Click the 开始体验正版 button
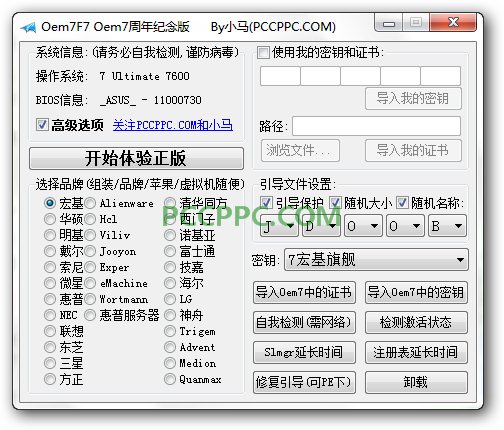504x430 pixels. [x=136, y=158]
